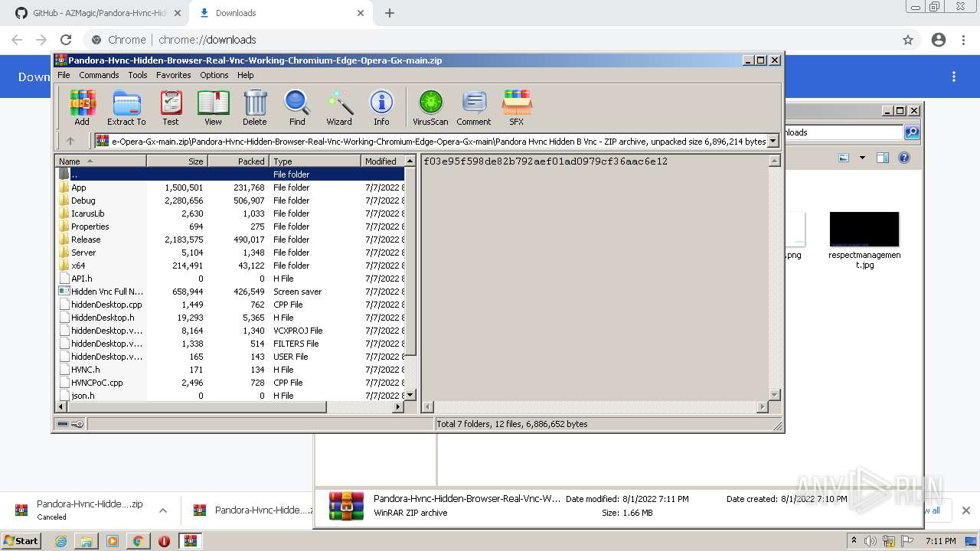Open the Wizard tool
The image size is (980, 551).
point(339,107)
